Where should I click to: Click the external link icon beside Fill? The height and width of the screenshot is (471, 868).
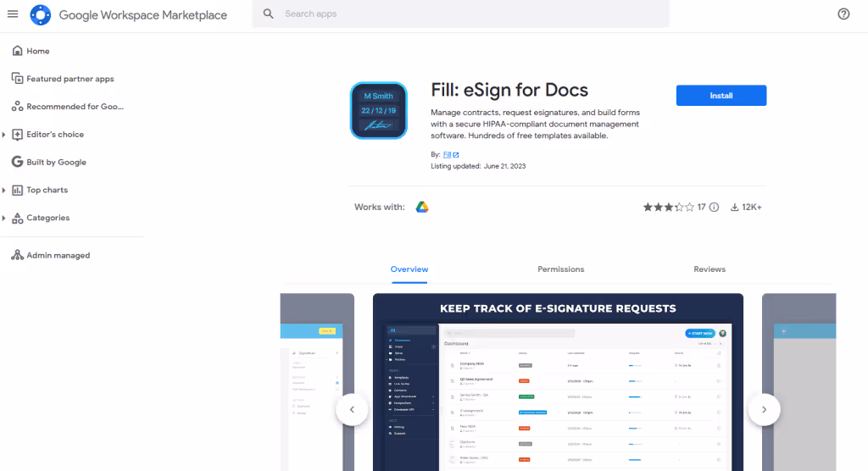pos(455,155)
